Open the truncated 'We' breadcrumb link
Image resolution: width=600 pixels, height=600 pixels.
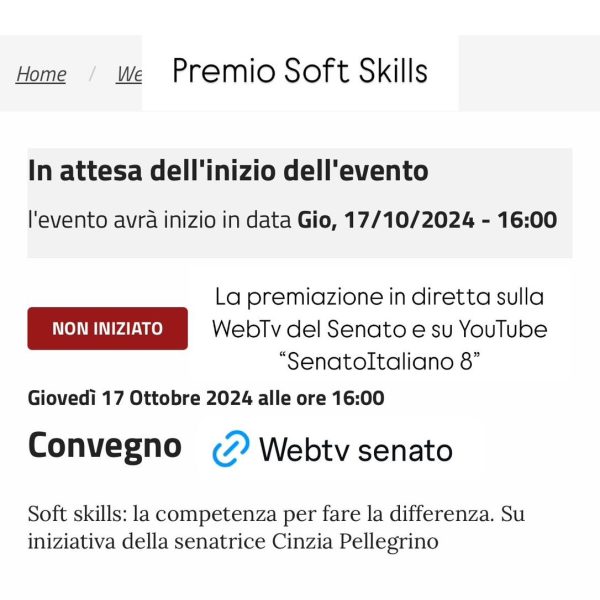pos(129,74)
